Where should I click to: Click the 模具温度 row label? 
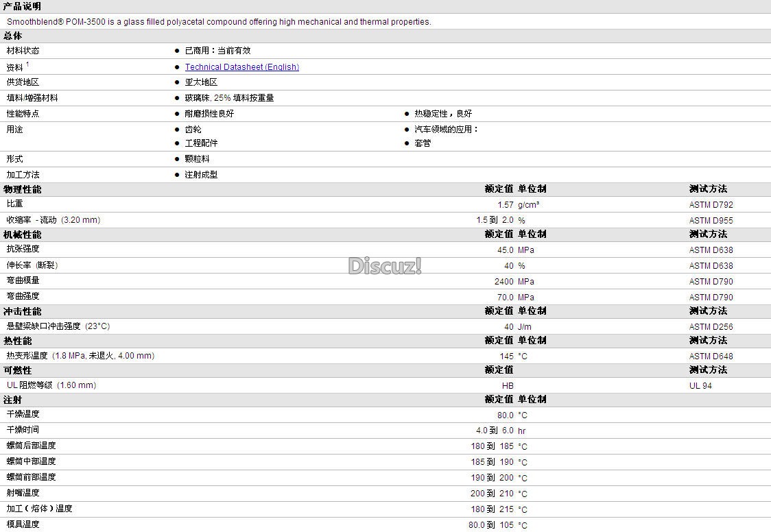point(23,524)
